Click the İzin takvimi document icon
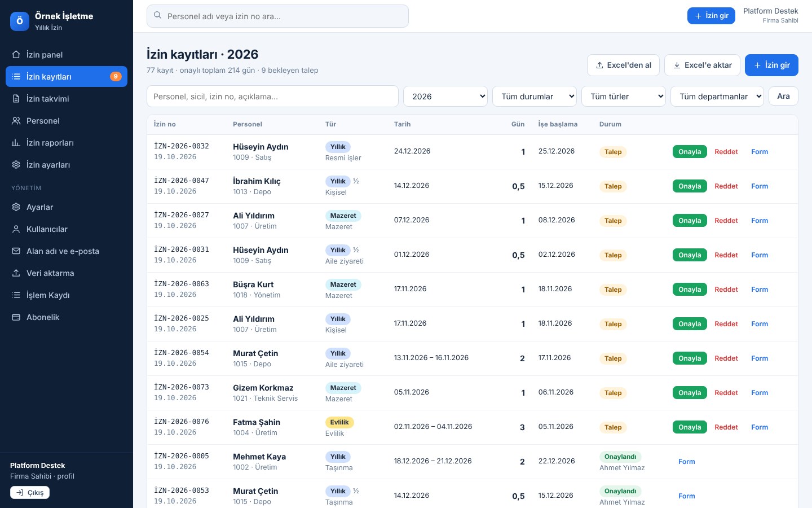The height and width of the screenshot is (508, 812). [x=16, y=99]
